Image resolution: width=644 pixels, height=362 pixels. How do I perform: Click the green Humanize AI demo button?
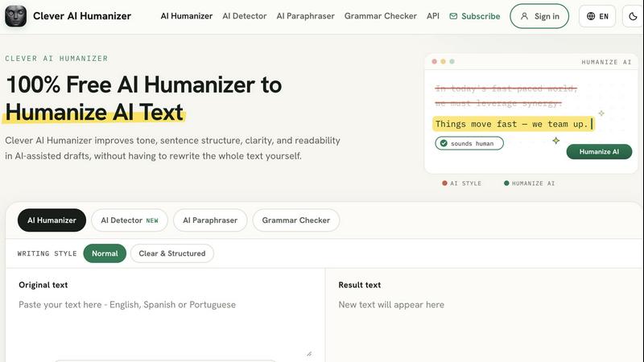point(599,151)
